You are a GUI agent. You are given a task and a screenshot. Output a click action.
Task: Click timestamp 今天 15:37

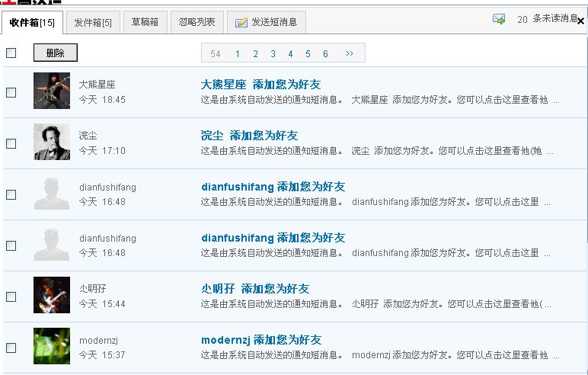pyautogui.click(x=102, y=355)
